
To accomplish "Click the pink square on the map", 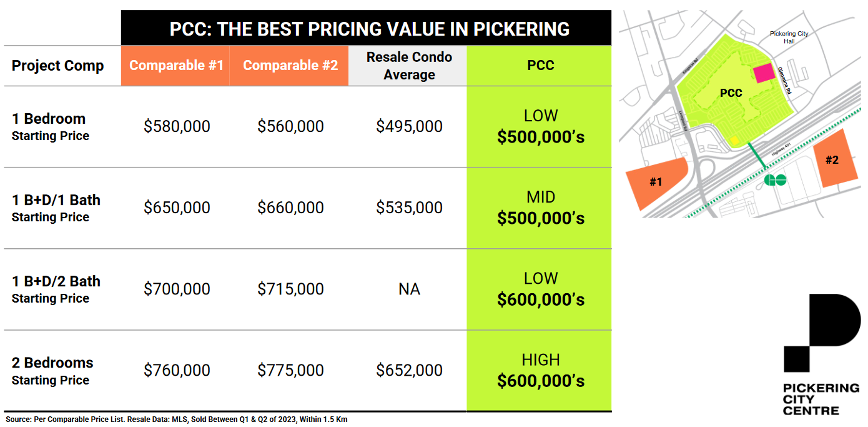I will [x=763, y=74].
